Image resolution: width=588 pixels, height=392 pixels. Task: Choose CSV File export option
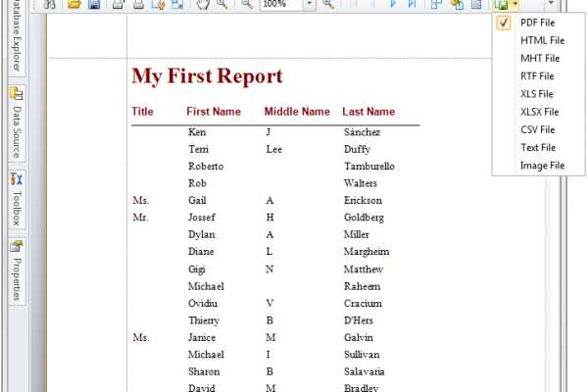click(x=538, y=129)
